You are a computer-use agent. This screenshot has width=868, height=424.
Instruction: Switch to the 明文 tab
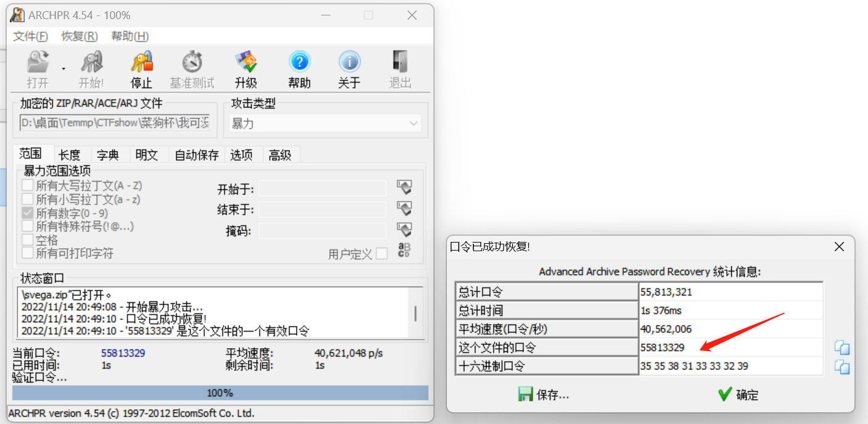click(x=147, y=155)
